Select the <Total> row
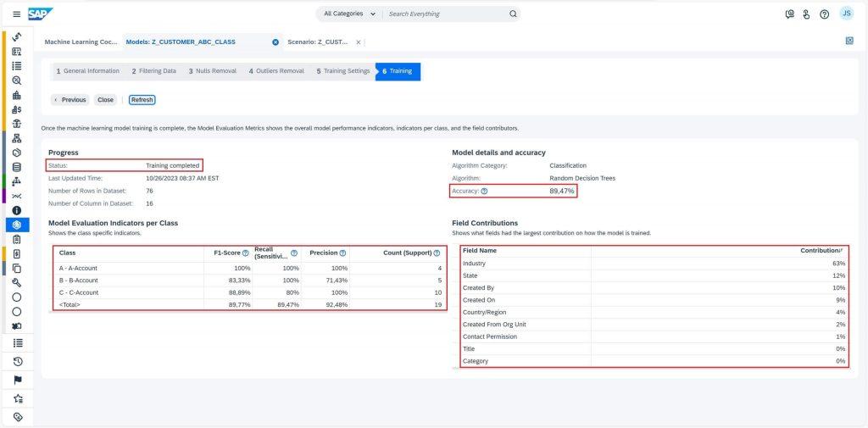The image size is (868, 428). (x=250, y=305)
